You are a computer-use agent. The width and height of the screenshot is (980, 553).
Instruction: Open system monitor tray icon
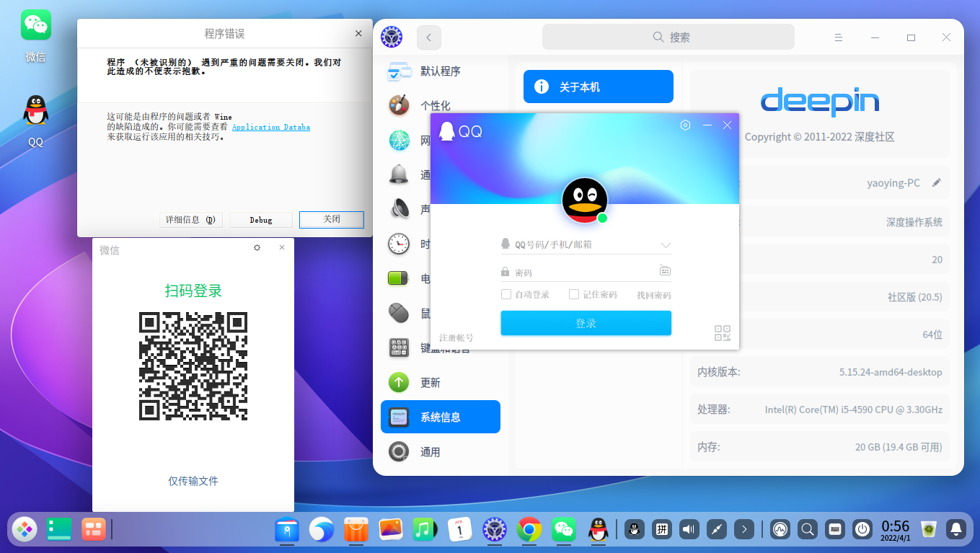tap(780, 530)
